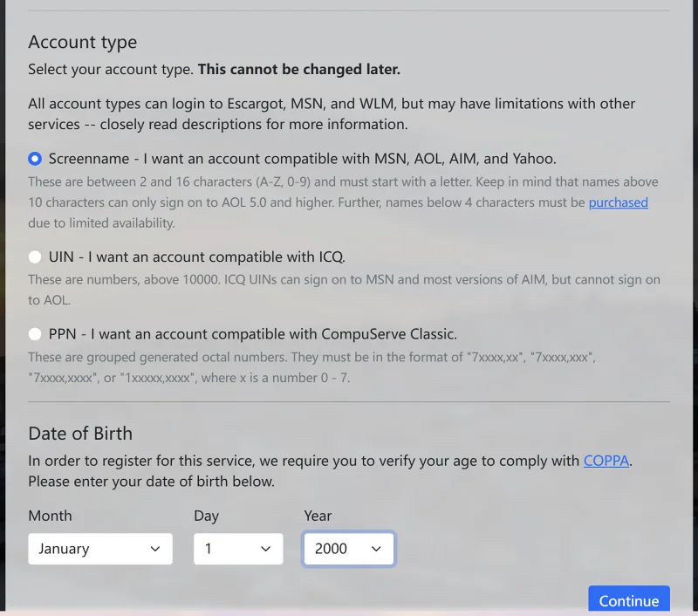Expand the Year dropdown showing 2000
This screenshot has width=698, height=616.
pos(348,549)
